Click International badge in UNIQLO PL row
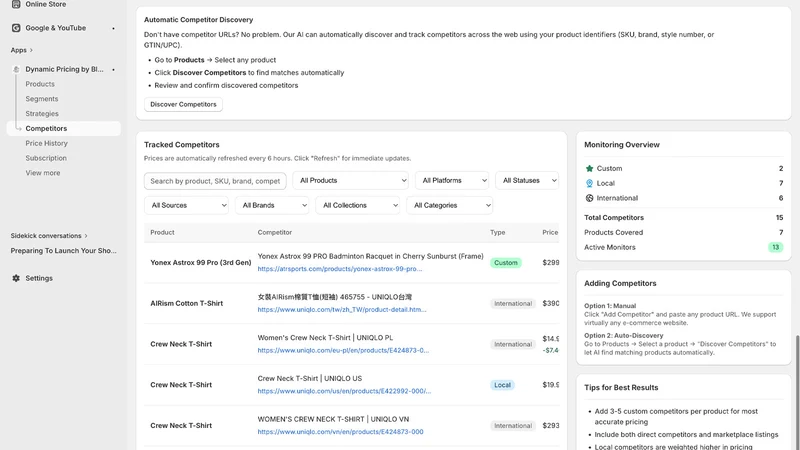800x450 pixels. coord(513,344)
